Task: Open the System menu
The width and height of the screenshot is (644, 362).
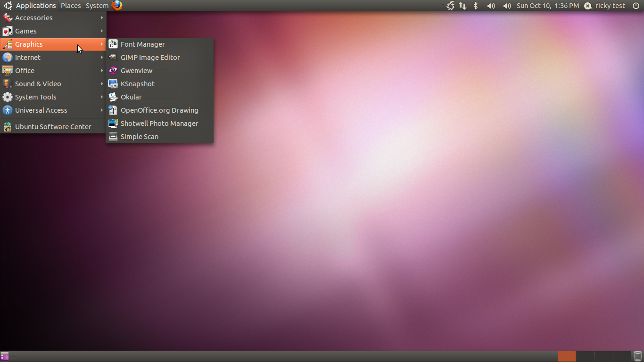Action: (x=97, y=6)
